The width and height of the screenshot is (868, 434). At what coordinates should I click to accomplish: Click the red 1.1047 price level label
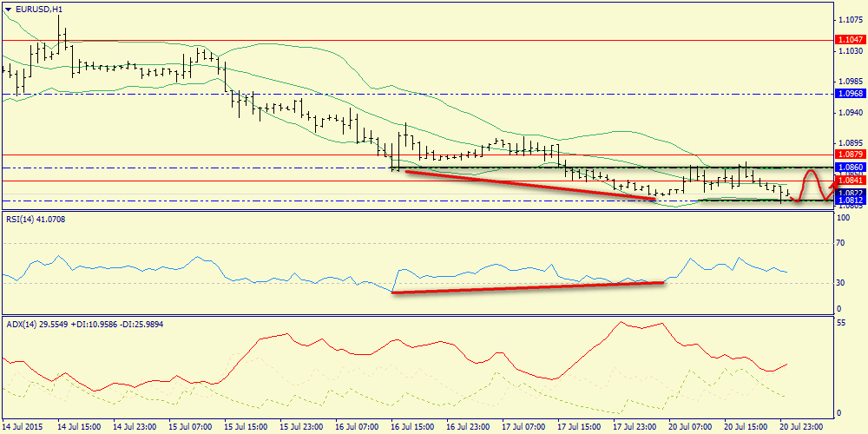point(849,40)
